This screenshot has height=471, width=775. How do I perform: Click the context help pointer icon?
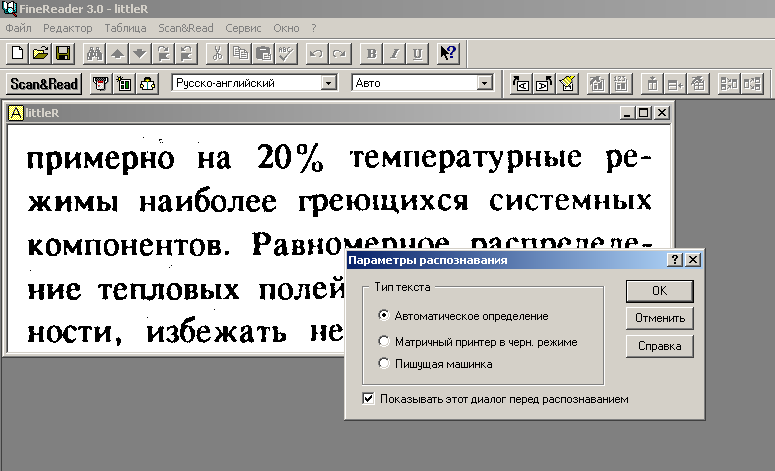pyautogui.click(x=448, y=53)
